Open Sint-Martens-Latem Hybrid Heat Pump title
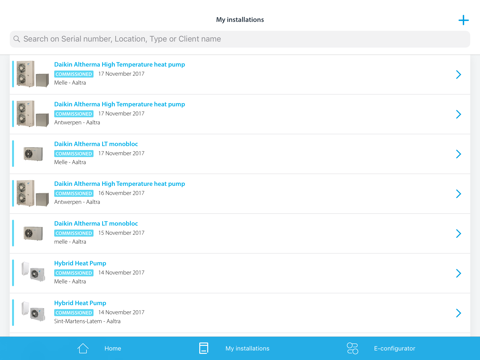The width and height of the screenshot is (480, 360). coord(80,303)
